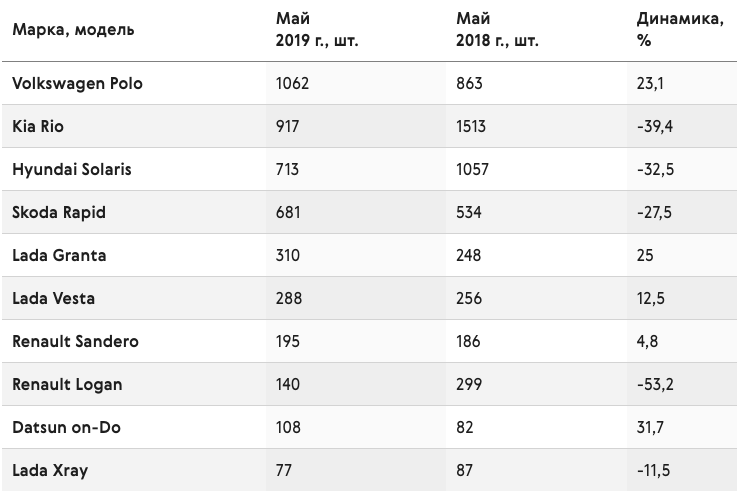
Task: Click the 'Май 2018 г., шт.' column header
Action: (497, 29)
